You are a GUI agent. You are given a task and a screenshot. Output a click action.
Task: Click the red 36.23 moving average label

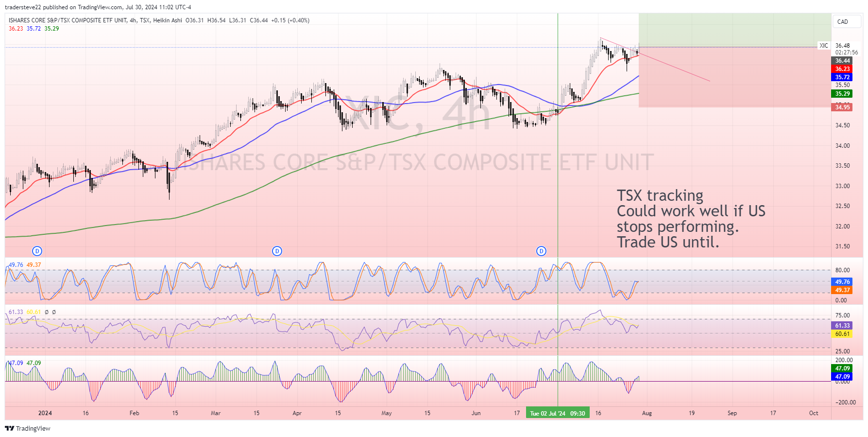pyautogui.click(x=842, y=69)
